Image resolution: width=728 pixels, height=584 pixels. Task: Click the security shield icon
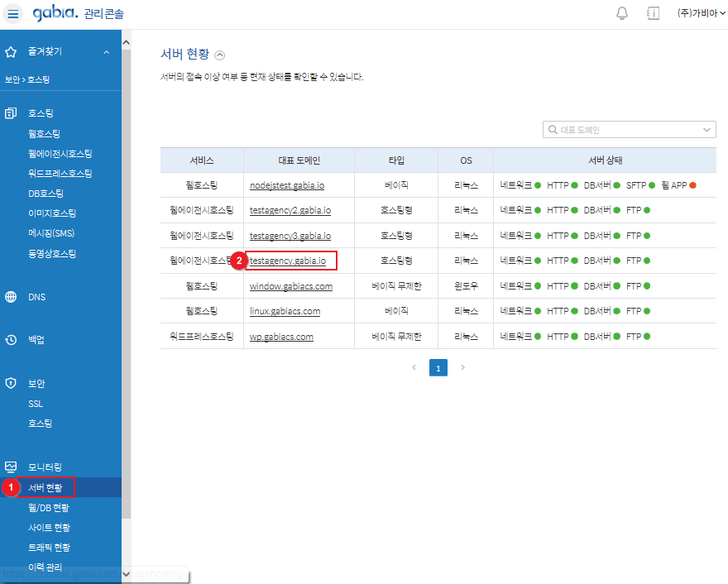pos(11,384)
